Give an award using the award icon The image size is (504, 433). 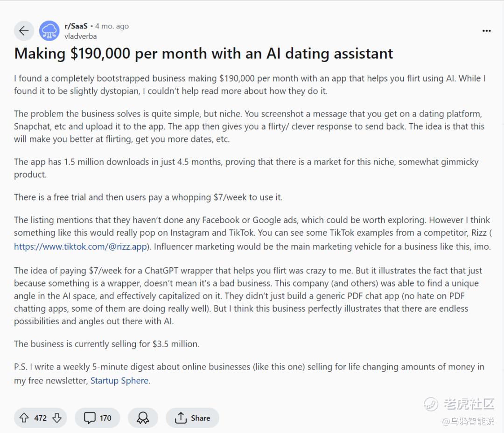[143, 418]
